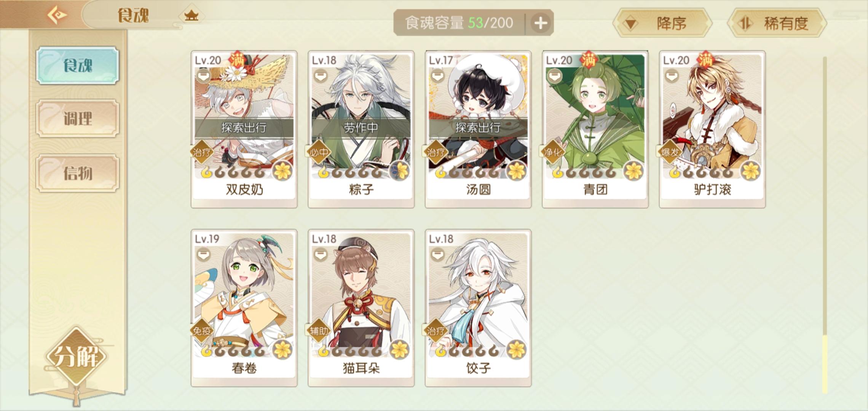Open the 稀有度 sort criteria selector
The width and height of the screenshot is (868, 411).
(777, 24)
